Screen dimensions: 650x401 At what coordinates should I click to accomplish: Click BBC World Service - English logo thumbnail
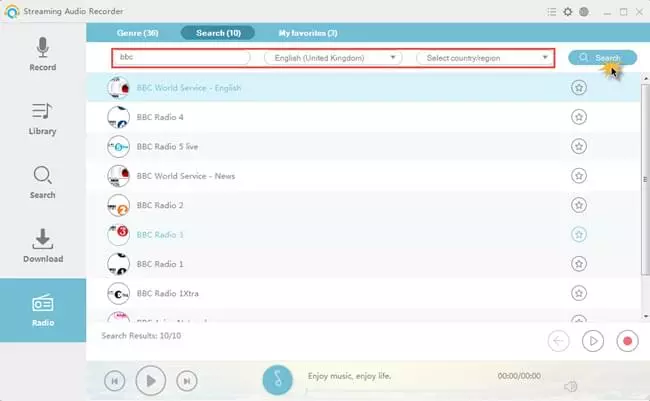pos(119,87)
